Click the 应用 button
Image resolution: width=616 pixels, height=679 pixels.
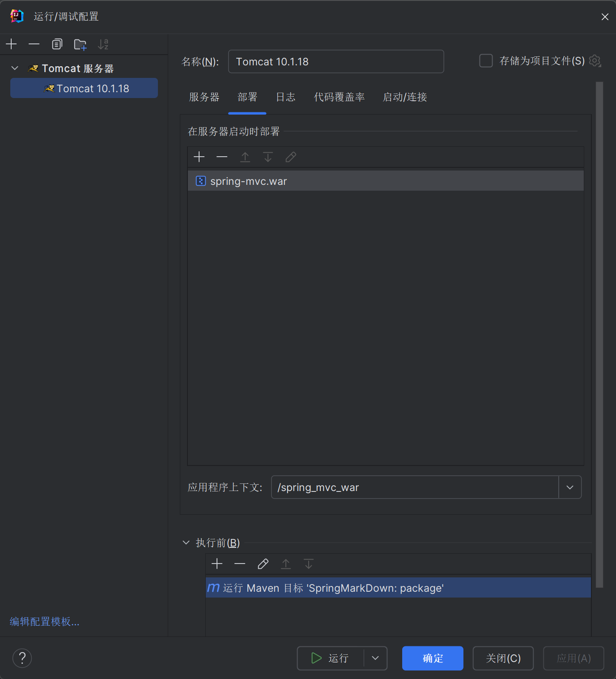click(x=574, y=658)
